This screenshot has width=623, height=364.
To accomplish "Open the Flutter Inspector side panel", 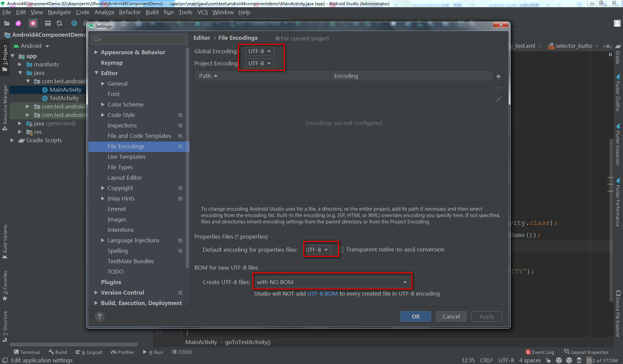I will (618, 145).
